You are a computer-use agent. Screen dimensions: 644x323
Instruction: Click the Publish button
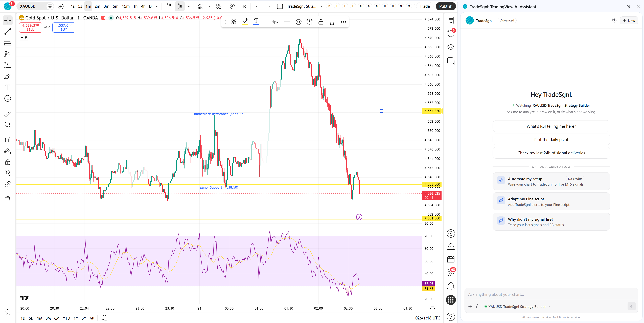pyautogui.click(x=446, y=6)
